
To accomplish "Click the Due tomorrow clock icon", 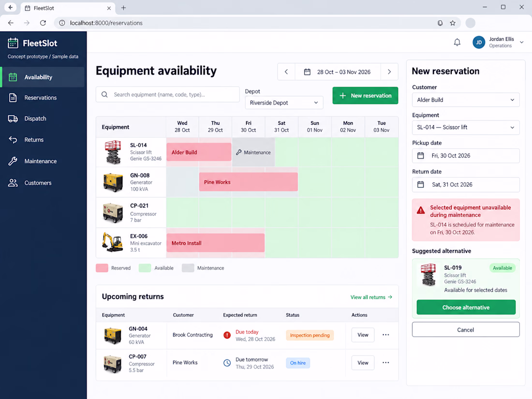I will [227, 363].
